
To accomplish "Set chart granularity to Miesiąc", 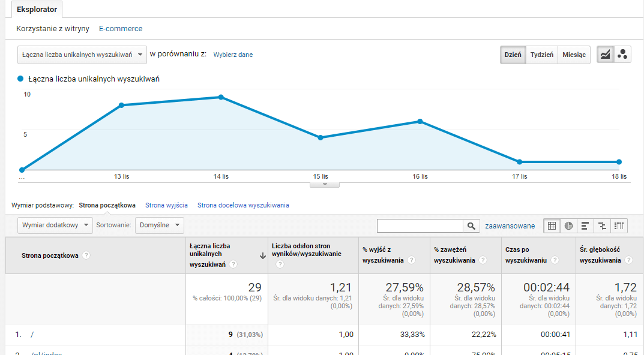I will click(574, 55).
